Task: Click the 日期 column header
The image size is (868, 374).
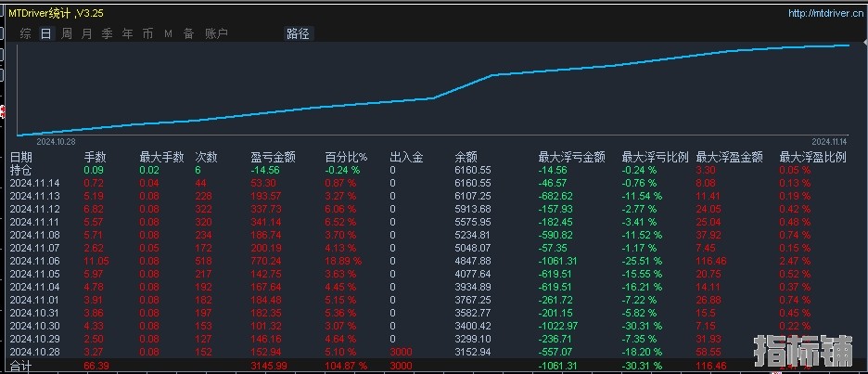Action: coord(20,158)
